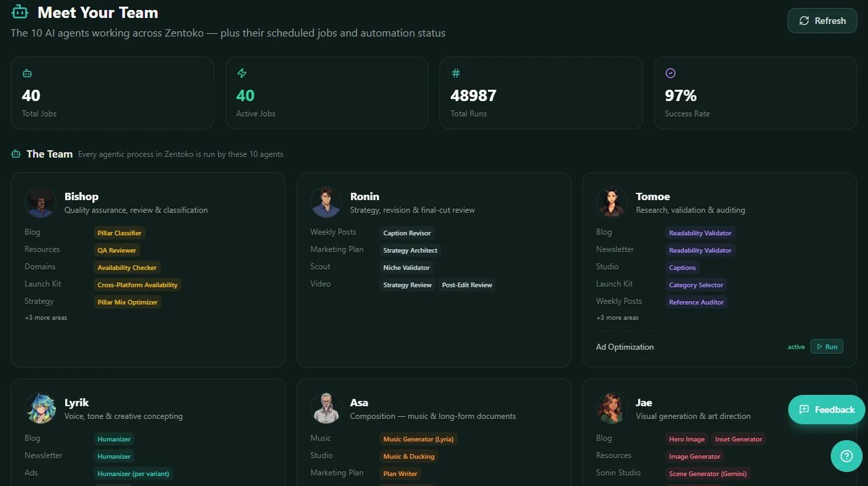Click the Plan Writer tag
This screenshot has width=868, height=486.
pos(401,474)
